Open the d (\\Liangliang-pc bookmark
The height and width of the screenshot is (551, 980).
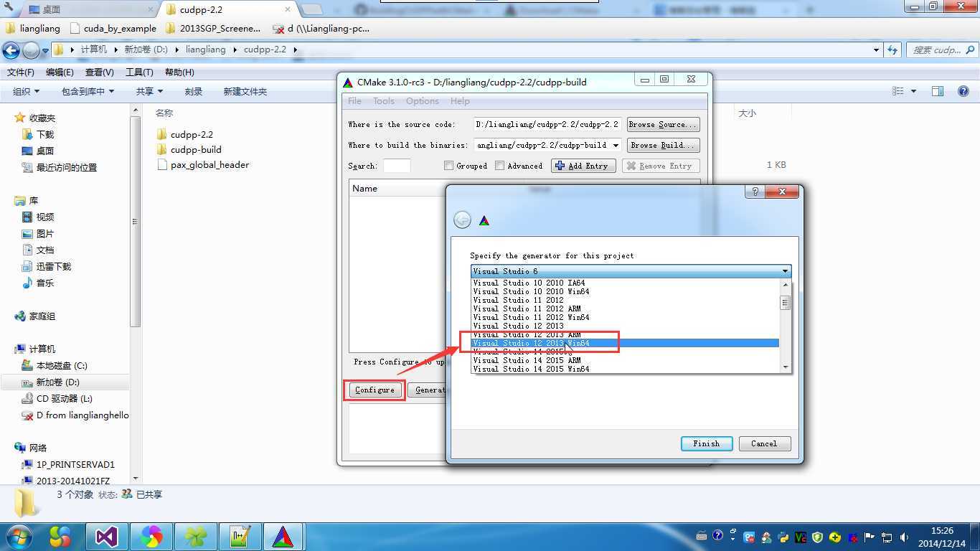pyautogui.click(x=321, y=29)
